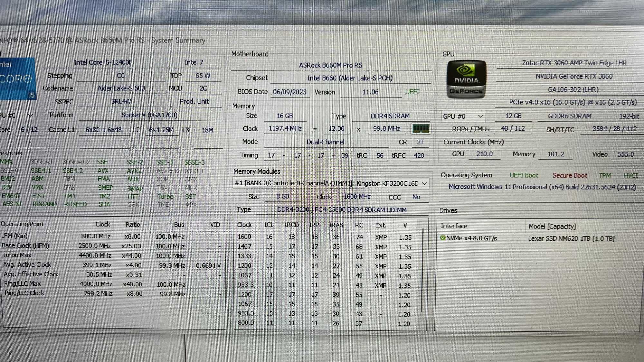Screen dimensions: 644x362
Task: Click the memory Clock value 1197.4 MHz
Action: [285, 129]
